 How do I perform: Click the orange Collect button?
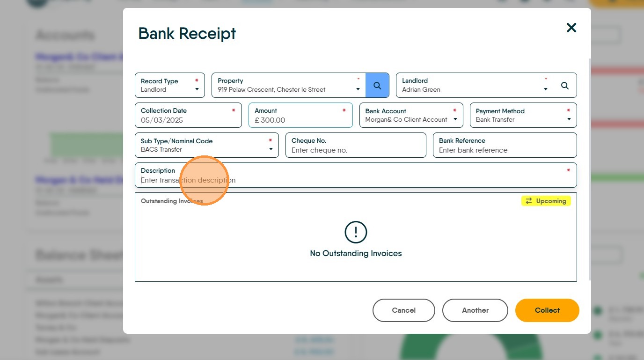coord(547,310)
